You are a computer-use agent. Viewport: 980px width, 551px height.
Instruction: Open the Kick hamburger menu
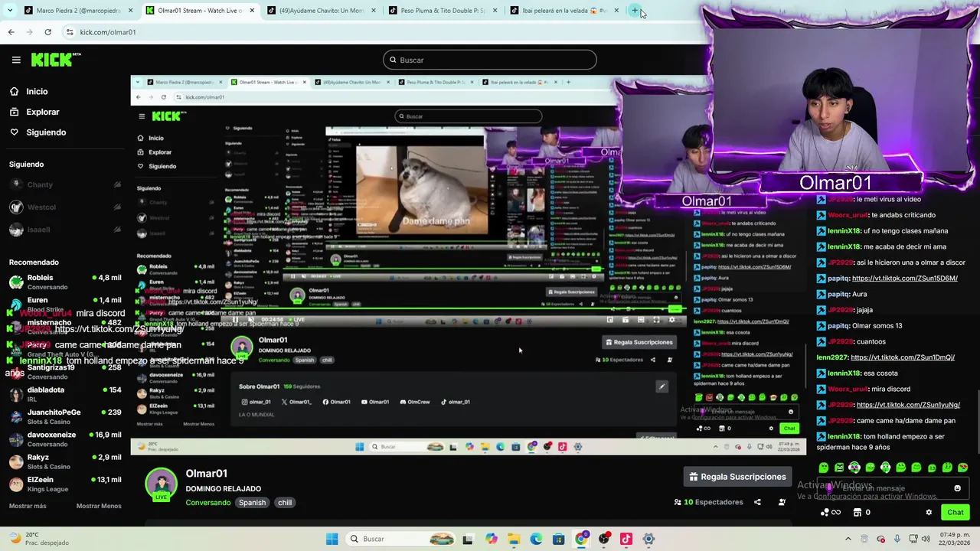16,60
